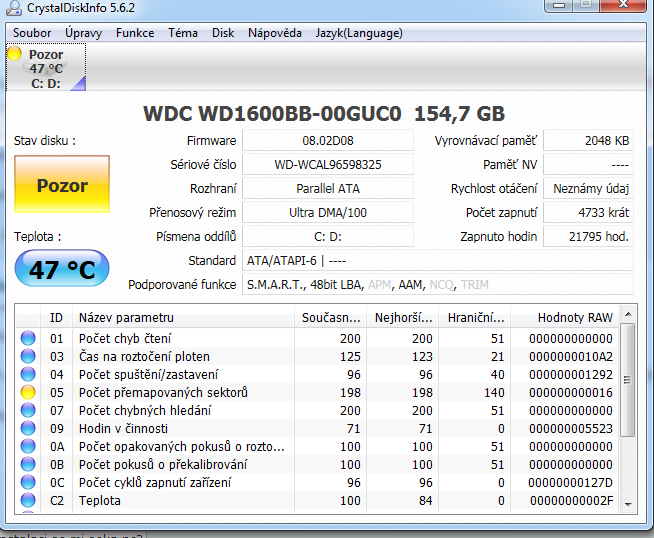The image size is (654, 538).
Task: Click the status icon for Počet cyklů zapnutí zařízení
Action: pos(28,482)
